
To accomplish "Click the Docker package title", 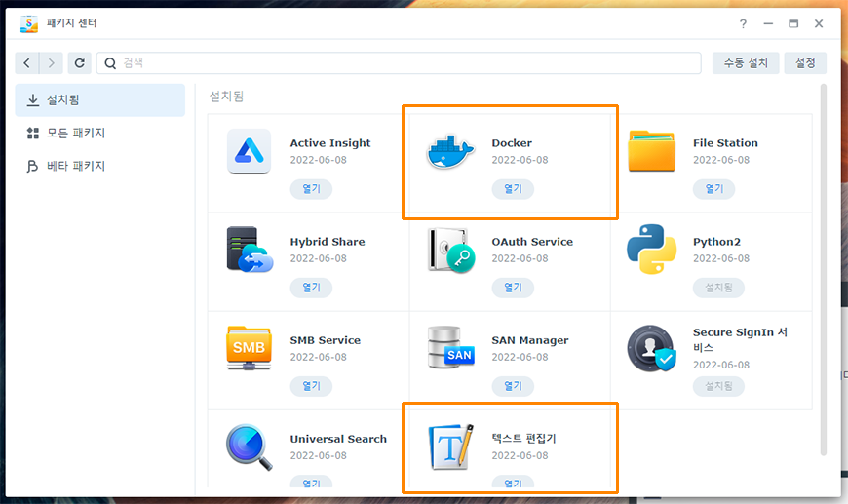I will coord(512,143).
